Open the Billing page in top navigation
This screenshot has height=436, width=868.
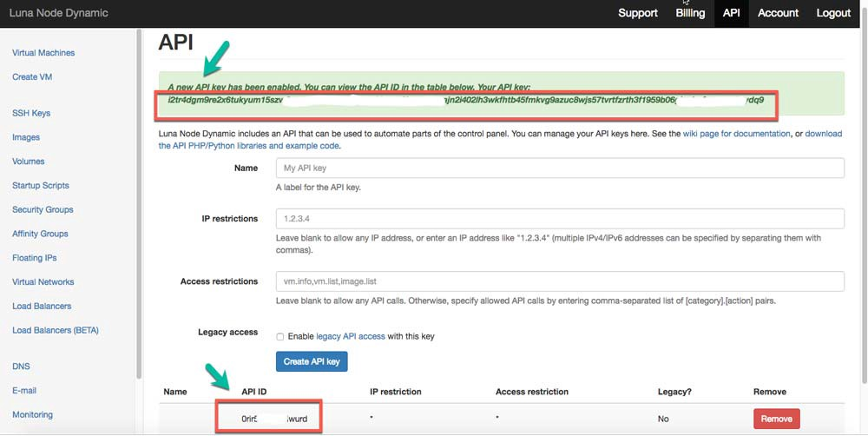coord(690,13)
